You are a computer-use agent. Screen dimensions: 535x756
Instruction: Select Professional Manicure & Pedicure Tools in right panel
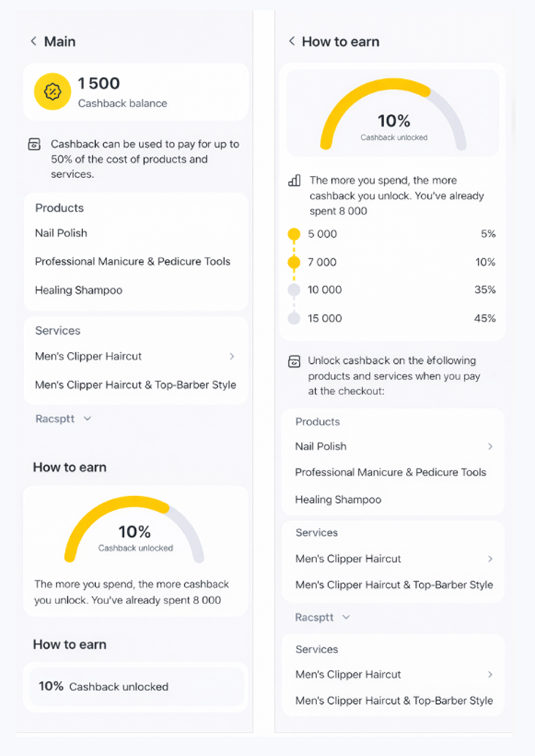[x=390, y=472]
